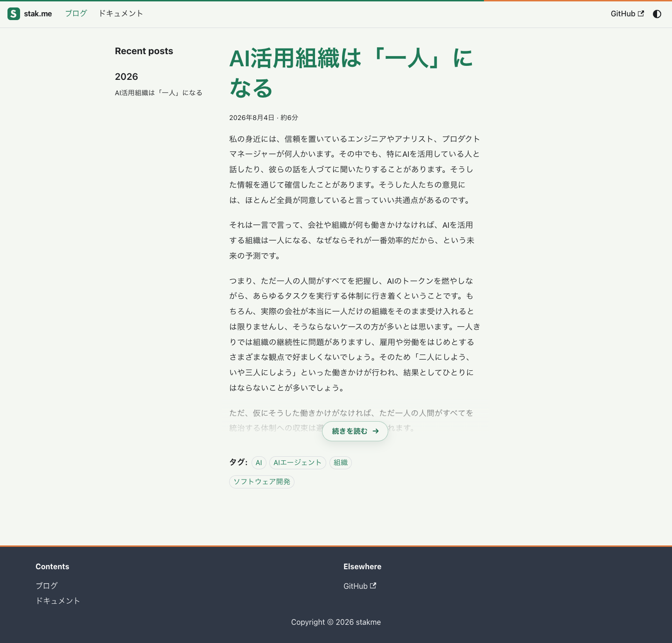672x643 pixels.
Task: Click the footer heading Contents
Action: 52,566
